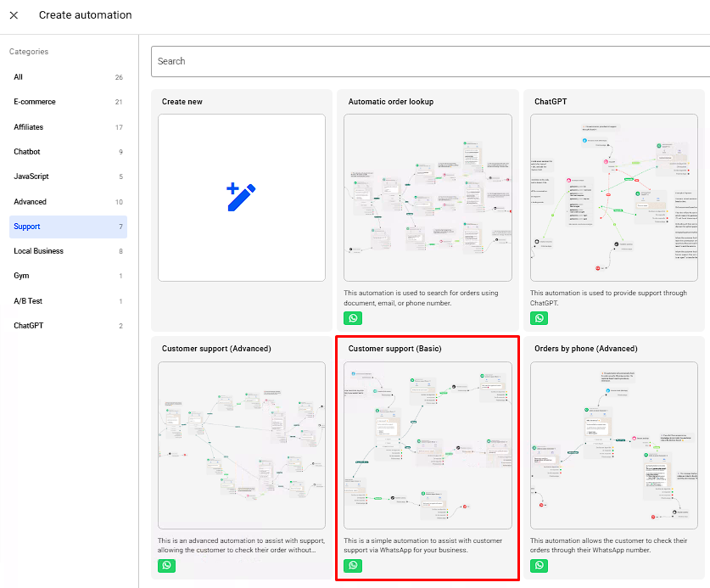710x588 pixels.
Task: Click WhatsApp icon under Orders by phone
Action: [x=539, y=565]
